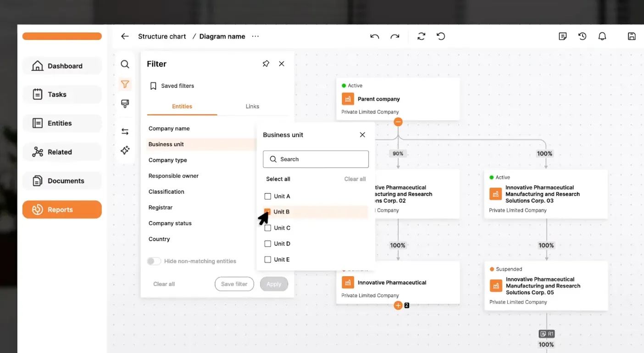
Task: Apply the filter
Action: (274, 284)
